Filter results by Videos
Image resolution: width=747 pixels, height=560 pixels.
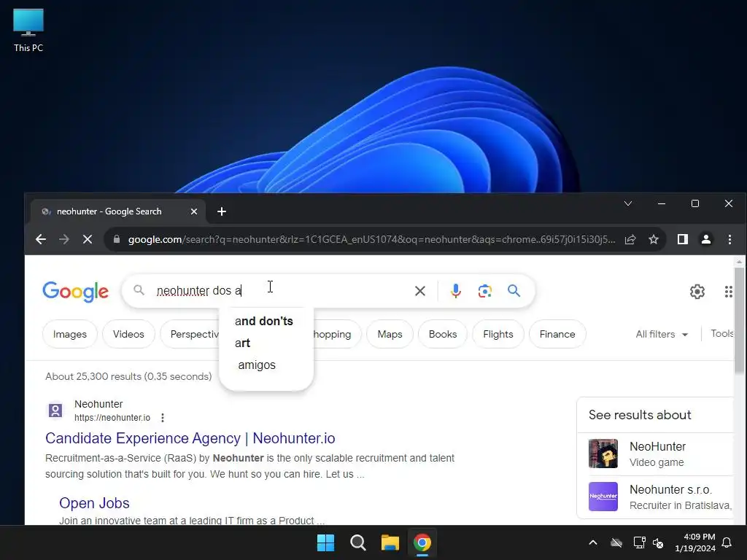click(128, 334)
